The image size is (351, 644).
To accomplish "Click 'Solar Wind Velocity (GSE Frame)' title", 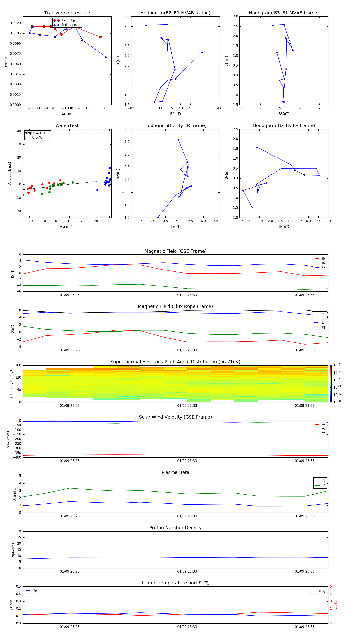I will coord(175,417).
